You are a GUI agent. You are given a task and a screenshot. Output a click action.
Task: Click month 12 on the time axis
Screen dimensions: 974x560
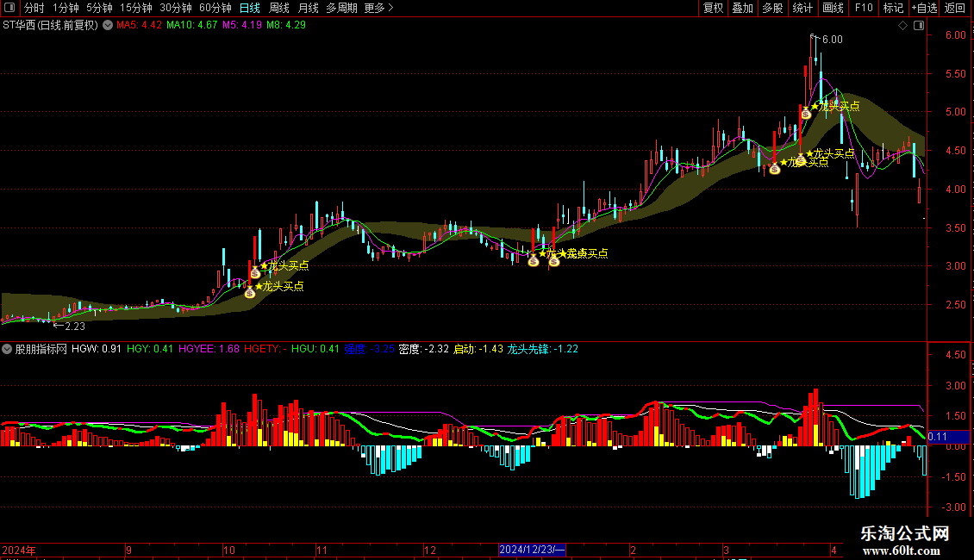(x=430, y=550)
